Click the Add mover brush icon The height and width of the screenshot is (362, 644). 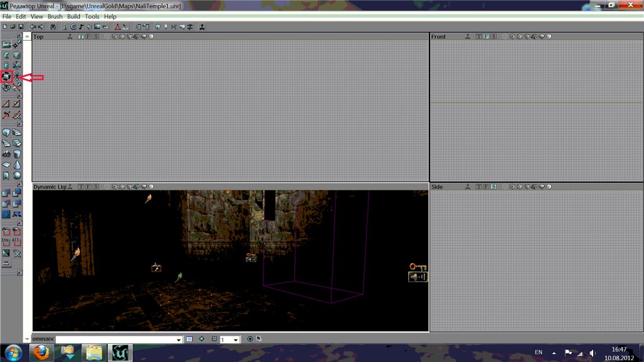click(17, 214)
